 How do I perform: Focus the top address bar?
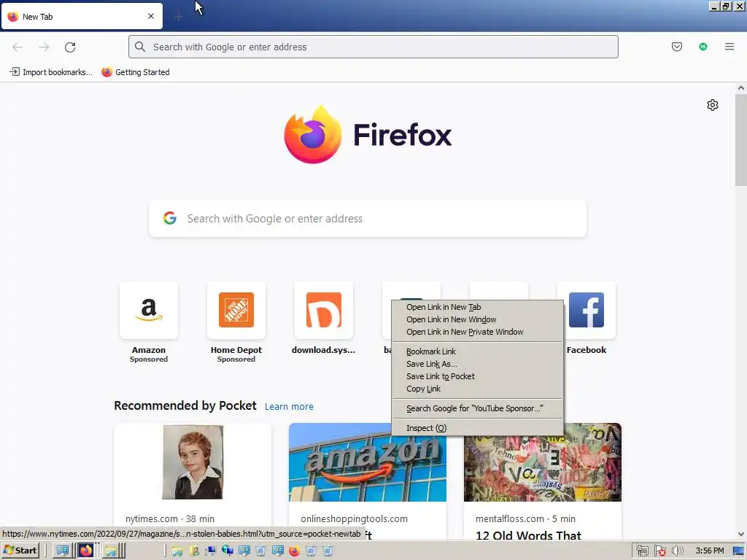tap(373, 47)
